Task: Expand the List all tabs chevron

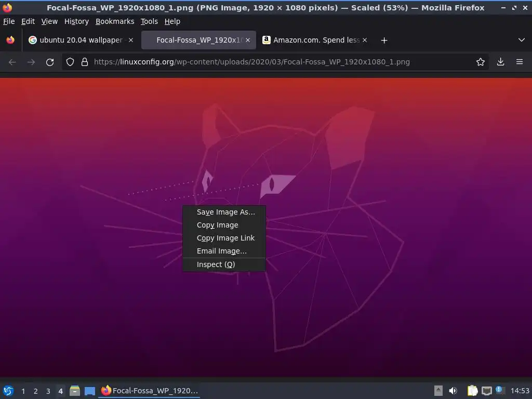Action: coord(522,40)
